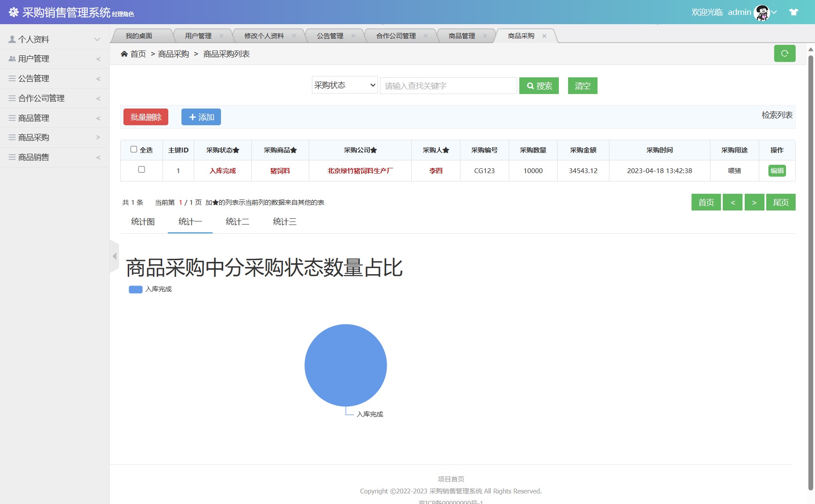Open the shirt/theme icon in top bar
This screenshot has width=815, height=504.
794,11
